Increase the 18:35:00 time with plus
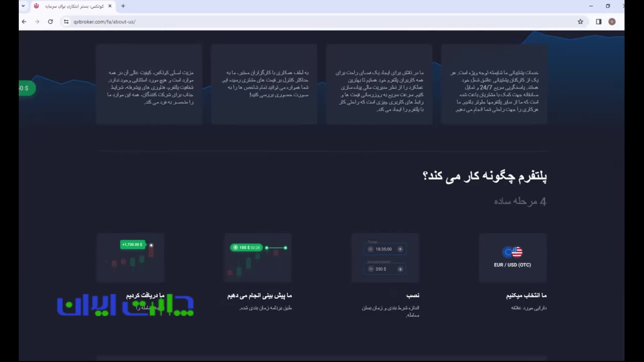The width and height of the screenshot is (644, 362). pyautogui.click(x=400, y=249)
